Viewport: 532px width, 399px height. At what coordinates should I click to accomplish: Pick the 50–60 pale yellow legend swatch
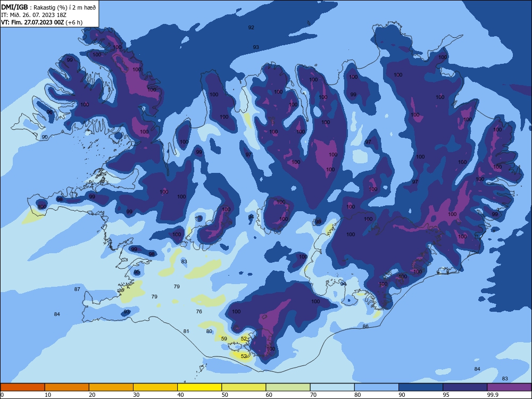point(244,387)
